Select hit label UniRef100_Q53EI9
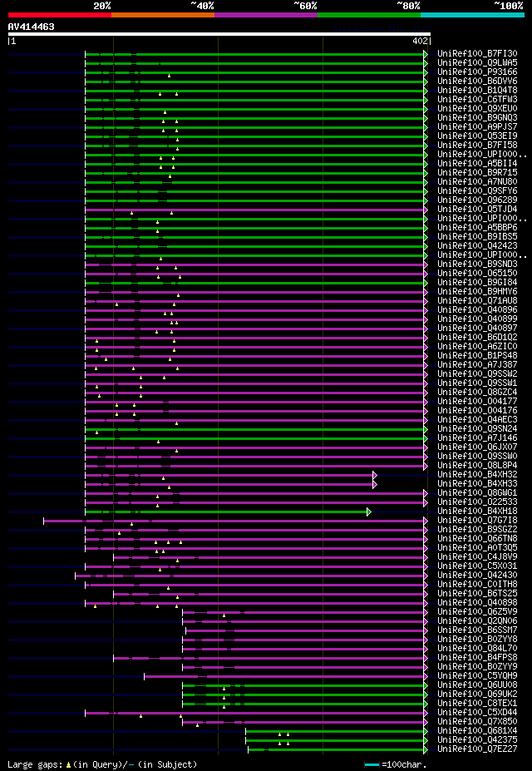Viewport: 532px width, 771px height. click(477, 136)
